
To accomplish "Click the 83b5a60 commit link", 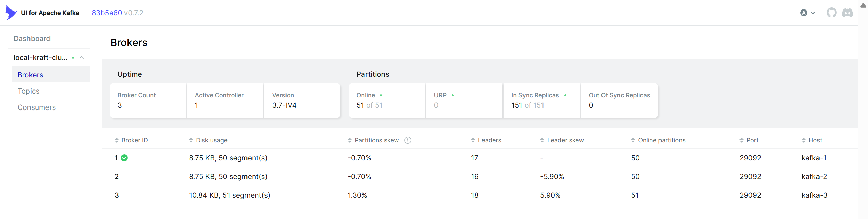I will click(107, 13).
